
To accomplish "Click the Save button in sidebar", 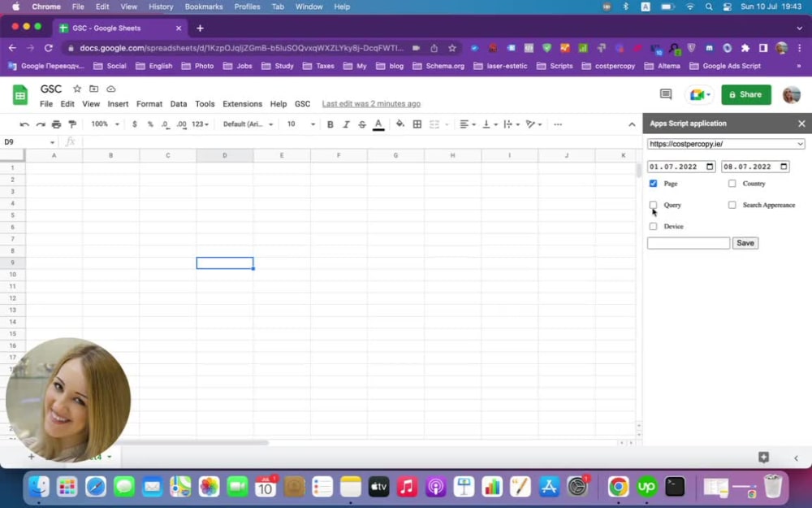I will [745, 243].
